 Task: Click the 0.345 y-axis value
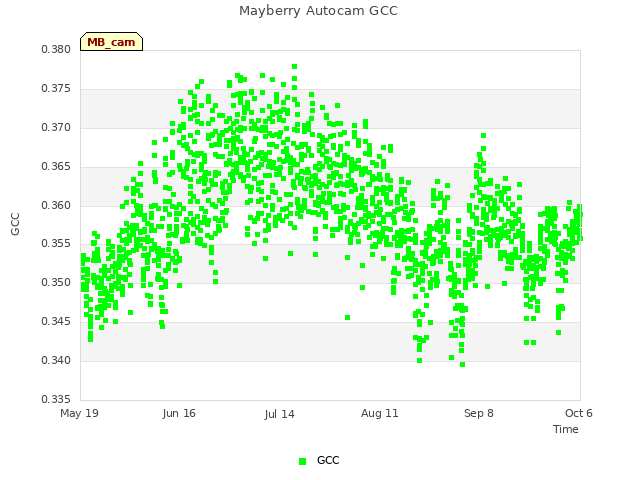[56, 322]
